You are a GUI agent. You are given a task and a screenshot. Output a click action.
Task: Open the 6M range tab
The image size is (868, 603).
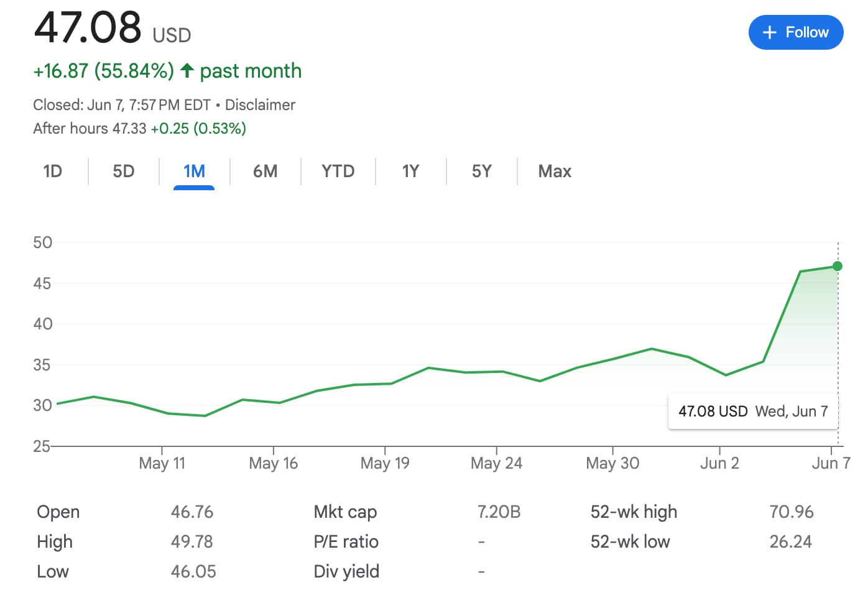point(265,171)
